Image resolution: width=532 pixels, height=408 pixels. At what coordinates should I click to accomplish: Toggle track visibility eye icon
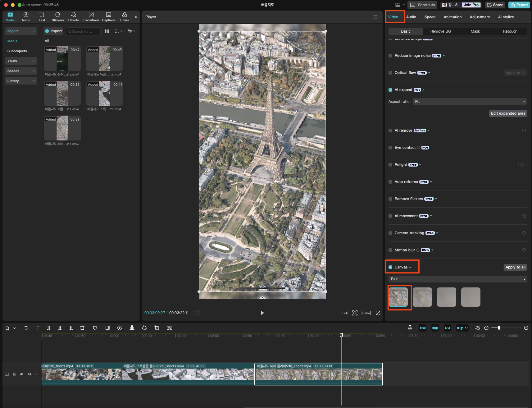click(22, 374)
